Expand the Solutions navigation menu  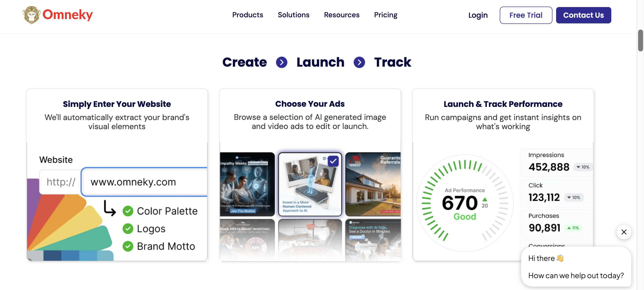click(x=293, y=15)
